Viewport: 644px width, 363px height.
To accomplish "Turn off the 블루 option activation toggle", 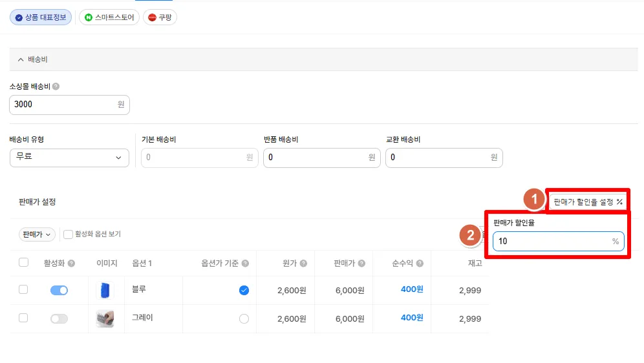I will click(59, 291).
